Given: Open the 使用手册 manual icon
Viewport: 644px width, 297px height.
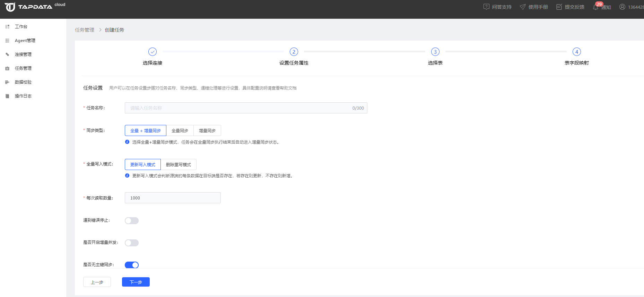Looking at the screenshot, I should point(523,7).
